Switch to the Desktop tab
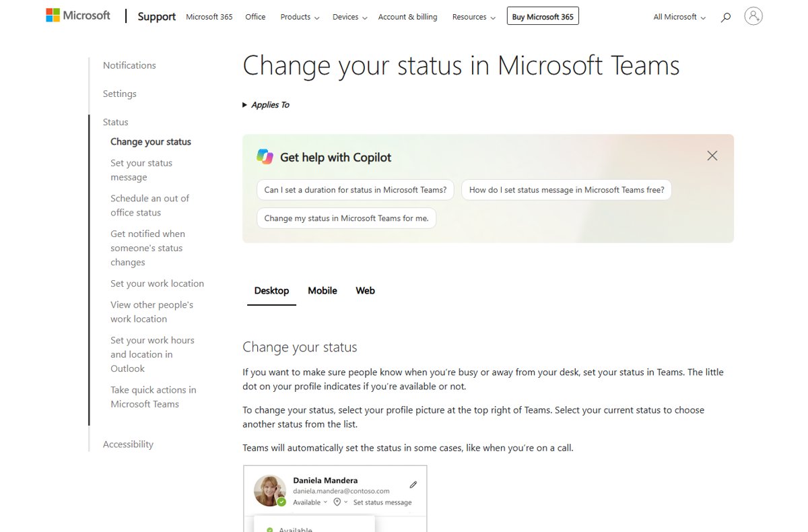This screenshot has height=532, width=808. [271, 291]
